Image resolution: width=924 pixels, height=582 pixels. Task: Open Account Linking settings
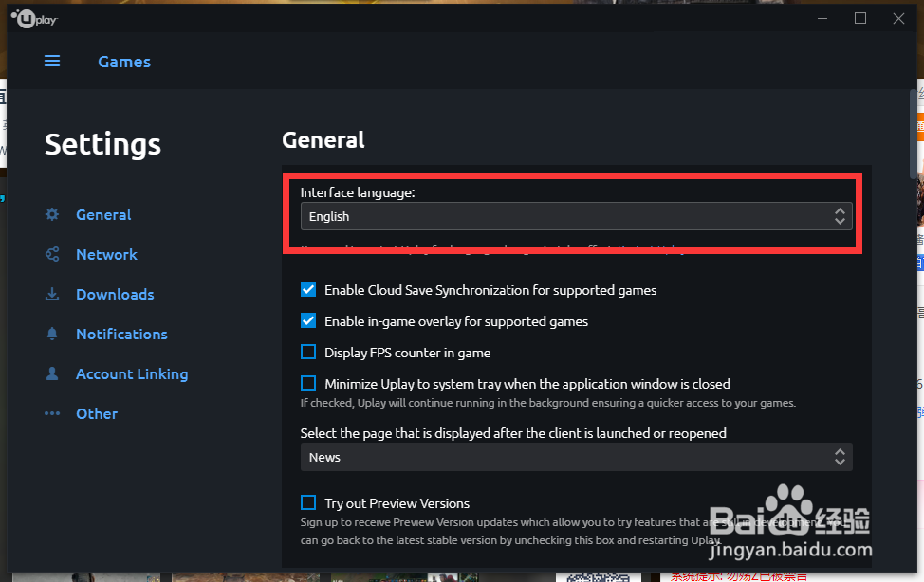click(x=132, y=374)
